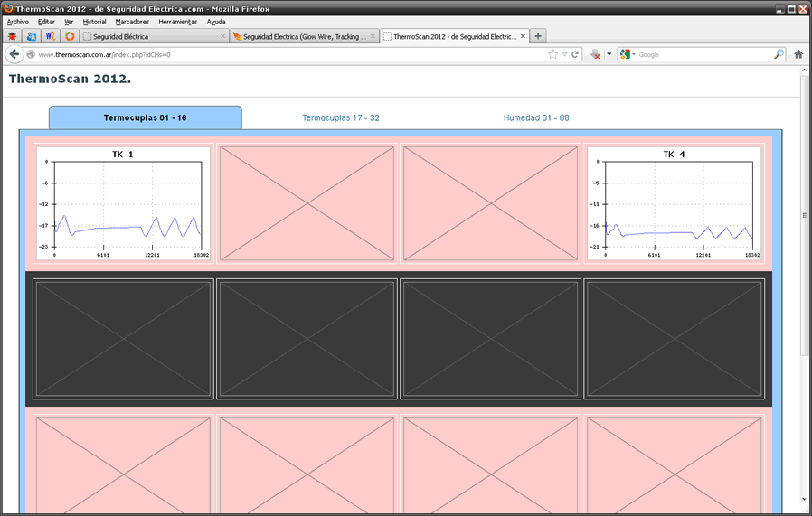The image size is (812, 516).
Task: Open the Marcadores menu
Action: tap(132, 21)
